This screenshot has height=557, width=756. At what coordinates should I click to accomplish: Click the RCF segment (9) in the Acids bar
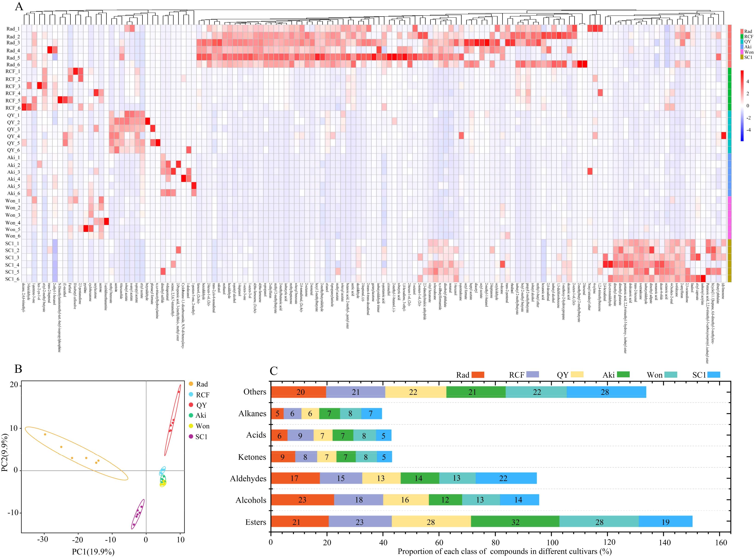[x=300, y=435]
